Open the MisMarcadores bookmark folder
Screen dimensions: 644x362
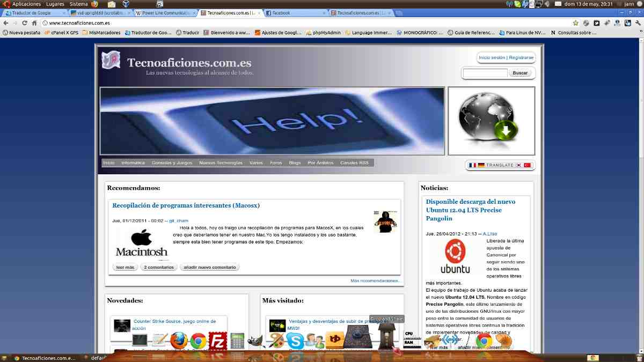click(101, 33)
